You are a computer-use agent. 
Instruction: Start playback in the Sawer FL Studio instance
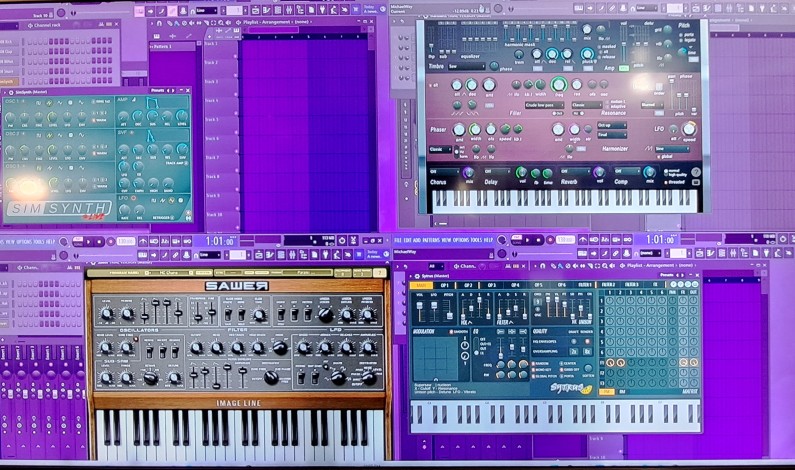[88, 242]
